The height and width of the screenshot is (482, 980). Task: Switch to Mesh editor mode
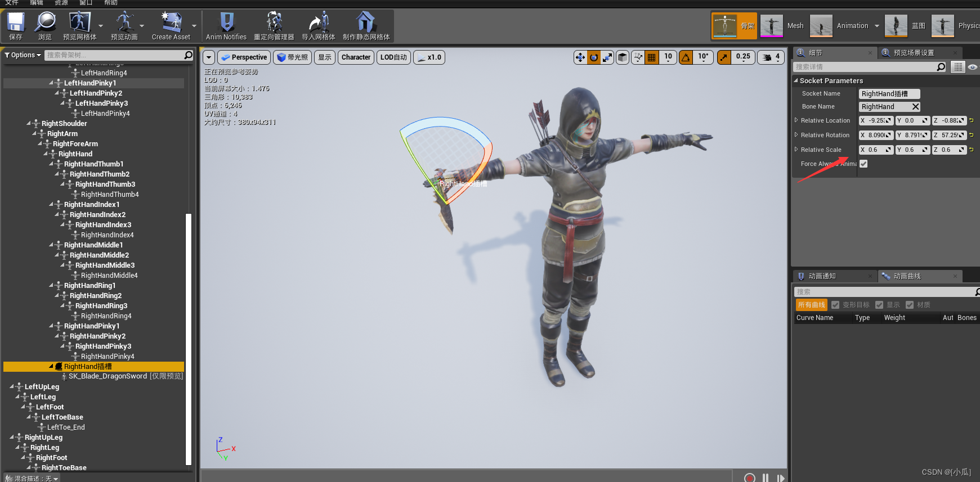click(x=782, y=26)
